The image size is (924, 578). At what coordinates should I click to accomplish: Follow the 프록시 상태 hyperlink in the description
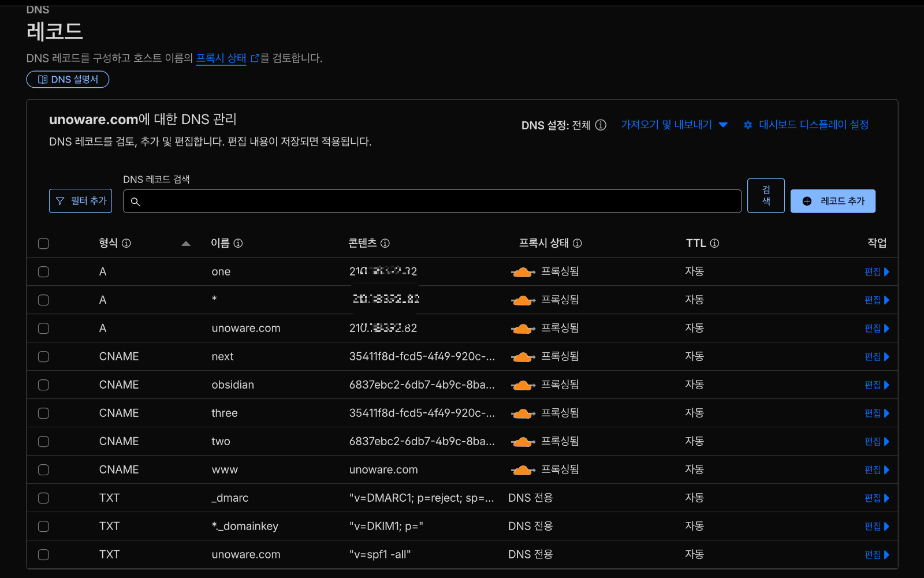click(221, 58)
